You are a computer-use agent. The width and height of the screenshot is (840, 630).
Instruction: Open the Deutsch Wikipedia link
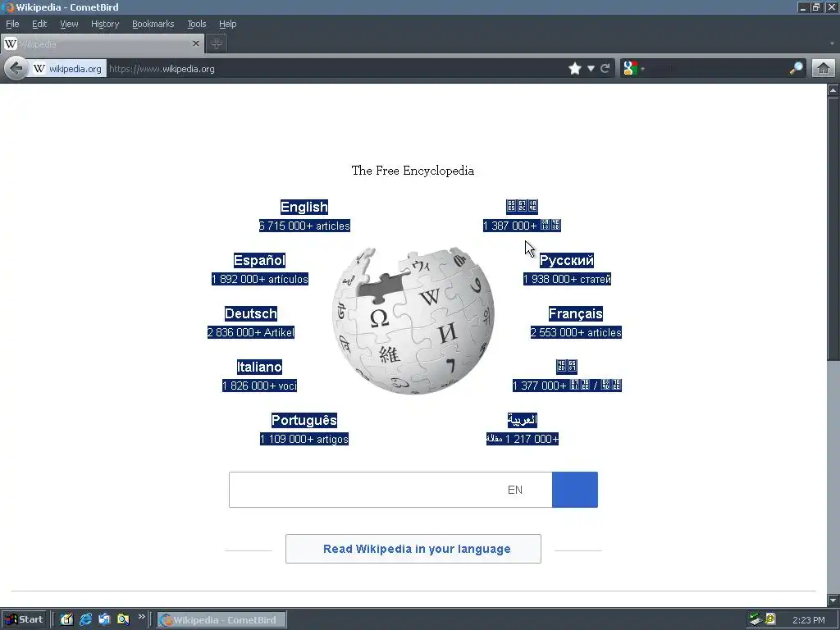coord(251,313)
